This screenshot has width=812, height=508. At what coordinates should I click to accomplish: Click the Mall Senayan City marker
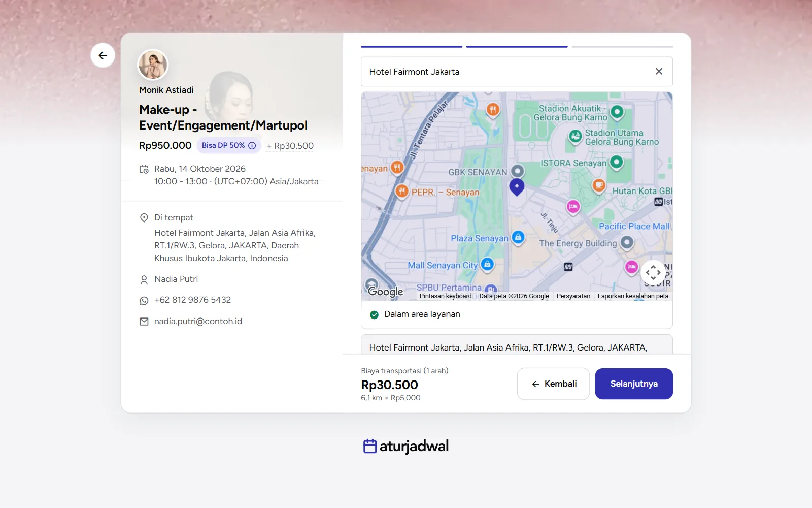tap(487, 264)
